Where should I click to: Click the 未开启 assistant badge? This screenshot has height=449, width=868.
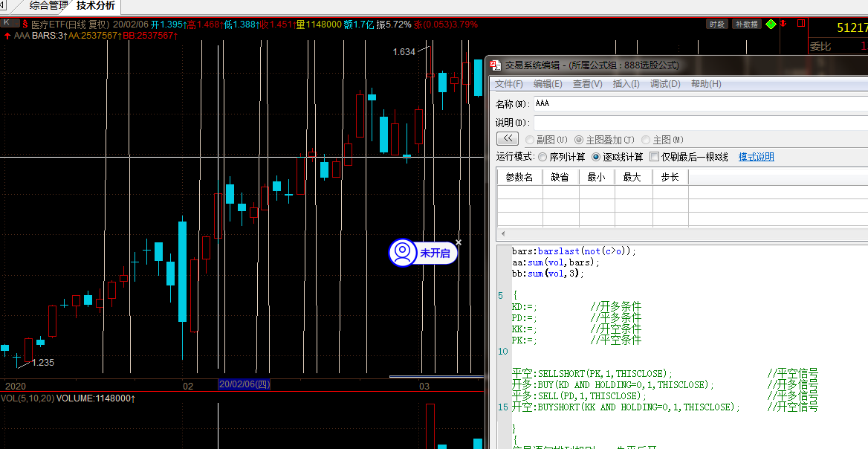(424, 253)
